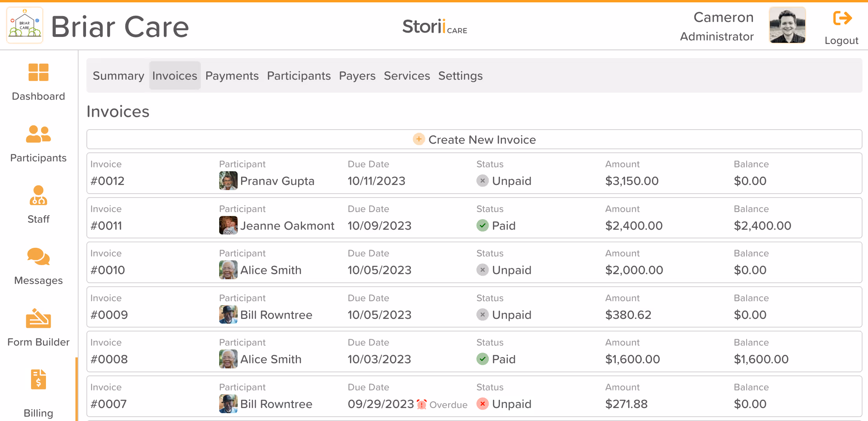
Task: Click the Briar Care house logo
Action: click(x=25, y=25)
